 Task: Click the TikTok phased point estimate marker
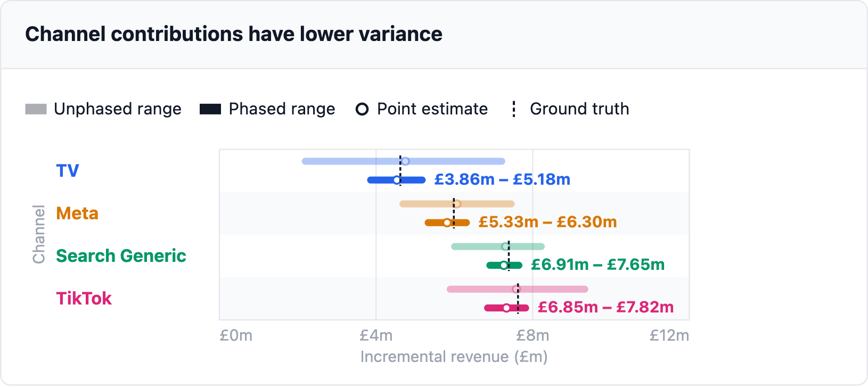(506, 308)
